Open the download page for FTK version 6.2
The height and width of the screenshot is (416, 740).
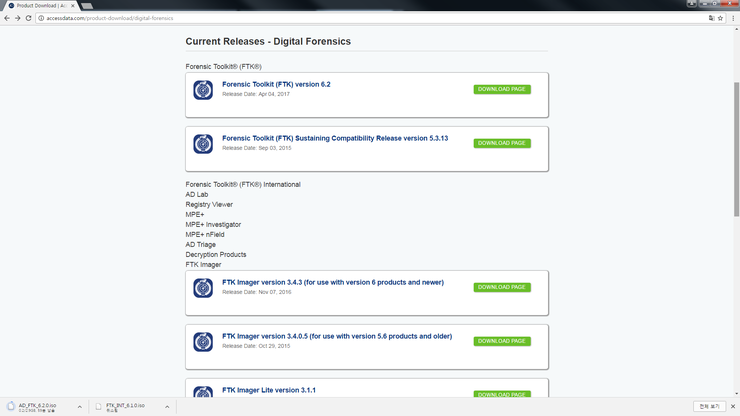502,89
